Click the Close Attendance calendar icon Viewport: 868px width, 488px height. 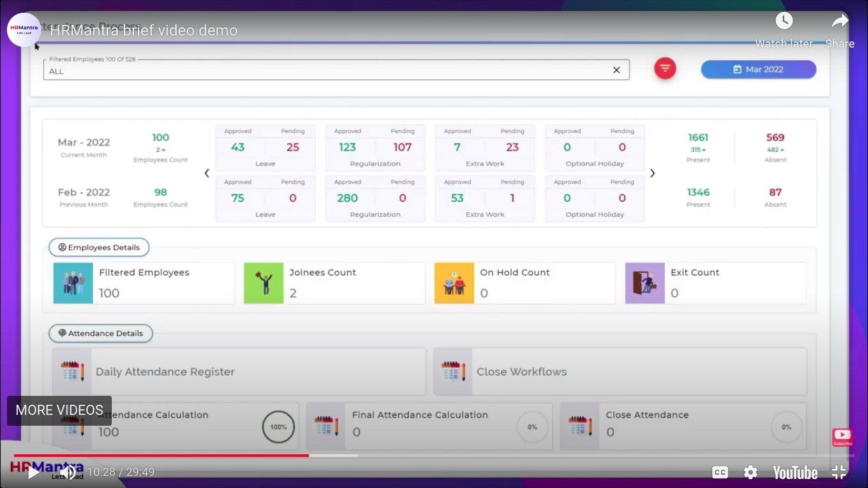(x=580, y=426)
